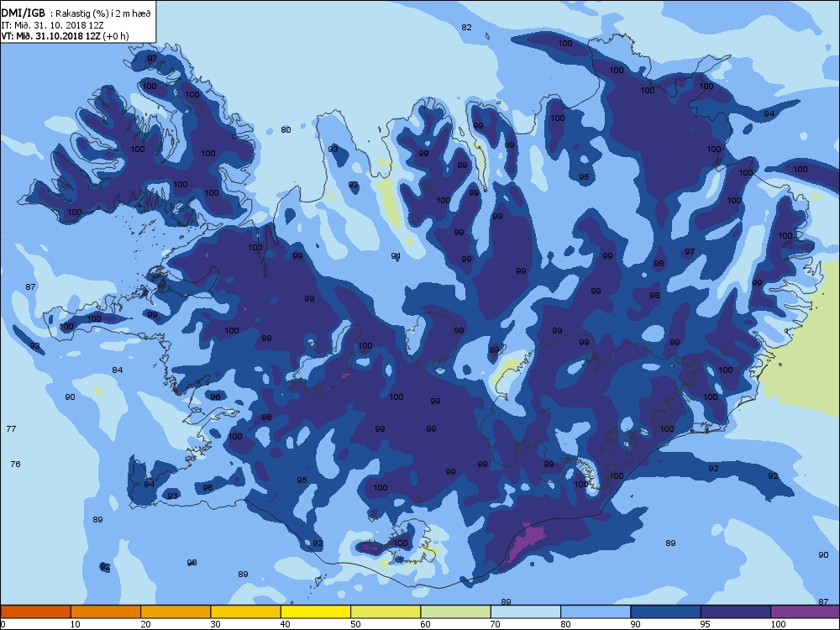Select the 77 value at the western edge
840x630 pixels.
point(11,429)
